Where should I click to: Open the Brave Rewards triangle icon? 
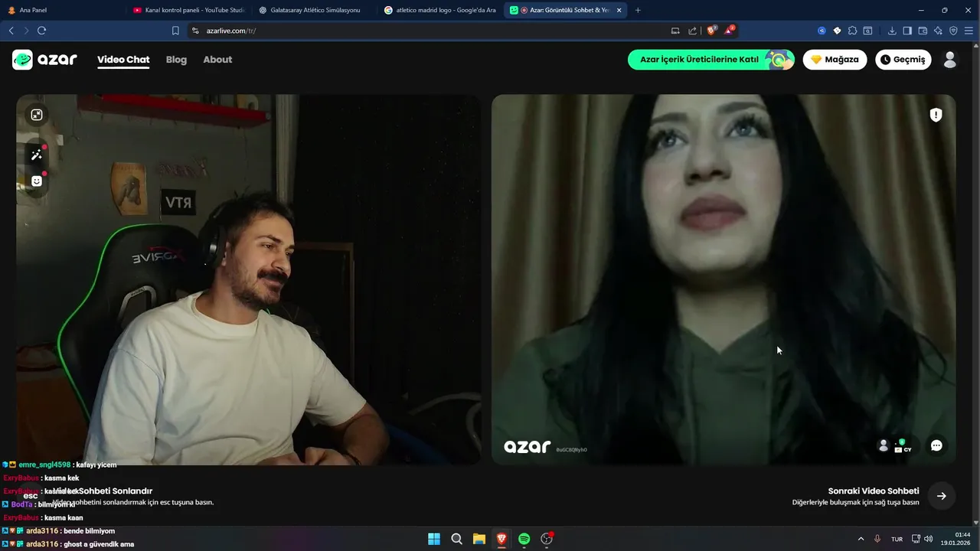click(x=729, y=31)
